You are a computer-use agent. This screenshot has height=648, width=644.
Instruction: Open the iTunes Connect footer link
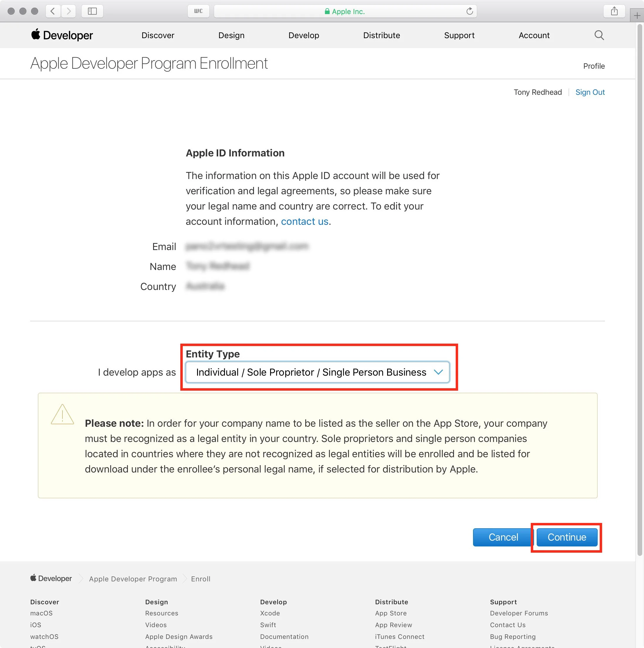(x=399, y=636)
